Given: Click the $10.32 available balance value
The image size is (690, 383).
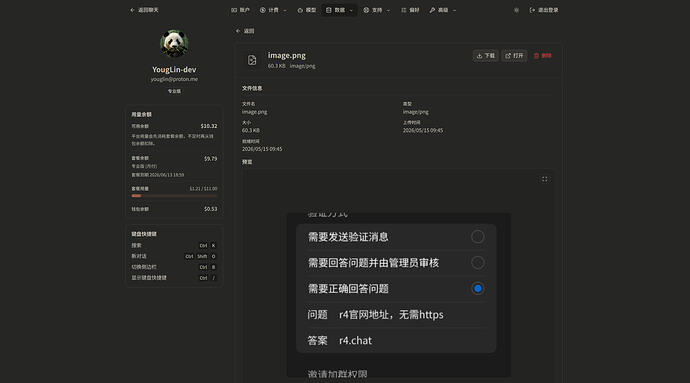Looking at the screenshot, I should click(209, 126).
